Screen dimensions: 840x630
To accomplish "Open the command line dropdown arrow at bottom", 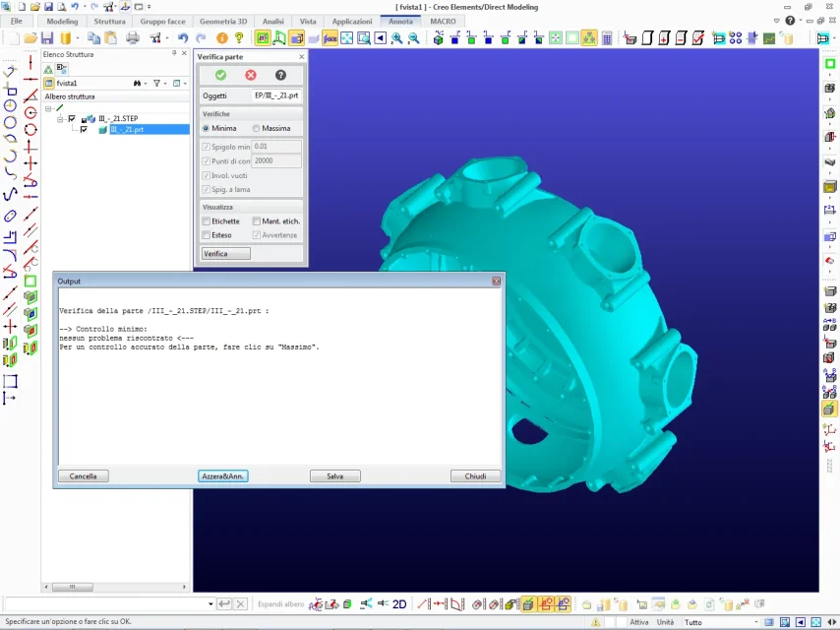I will coord(210,604).
